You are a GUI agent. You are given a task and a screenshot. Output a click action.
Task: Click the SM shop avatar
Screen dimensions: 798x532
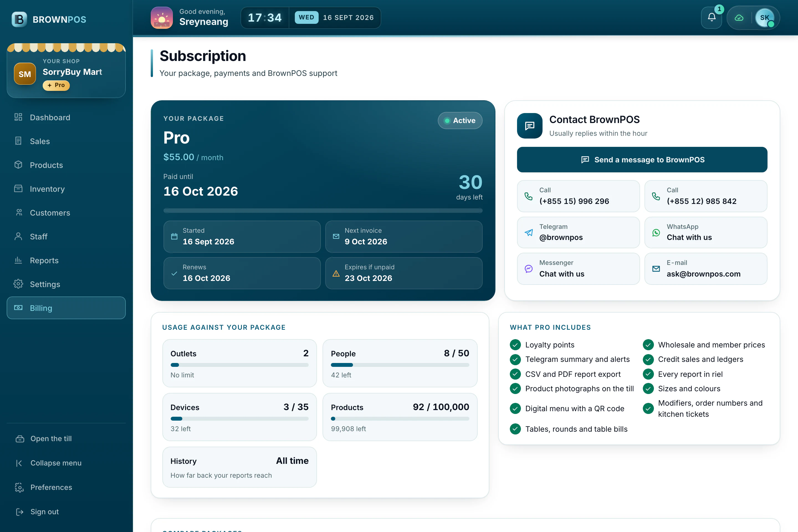coord(25,74)
